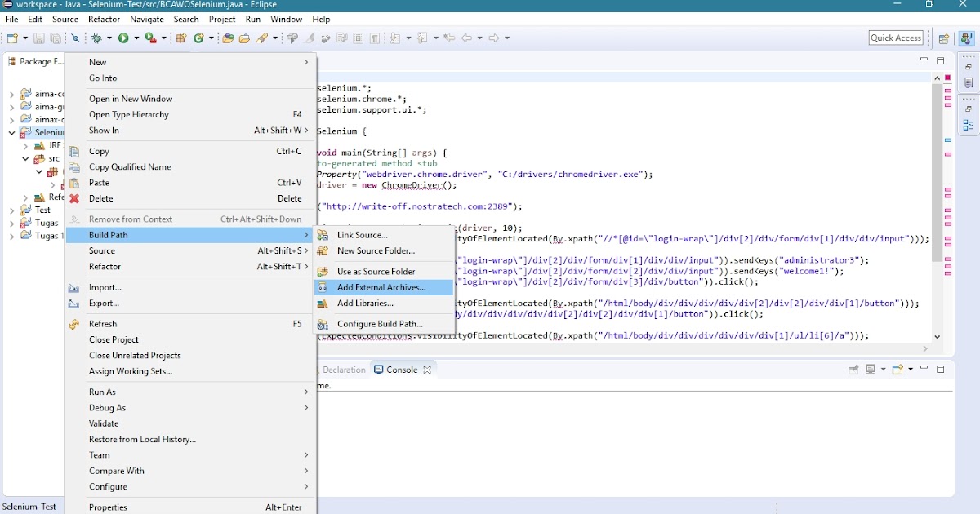Open the Window menu
This screenshot has width=980, height=514.
[x=286, y=19]
